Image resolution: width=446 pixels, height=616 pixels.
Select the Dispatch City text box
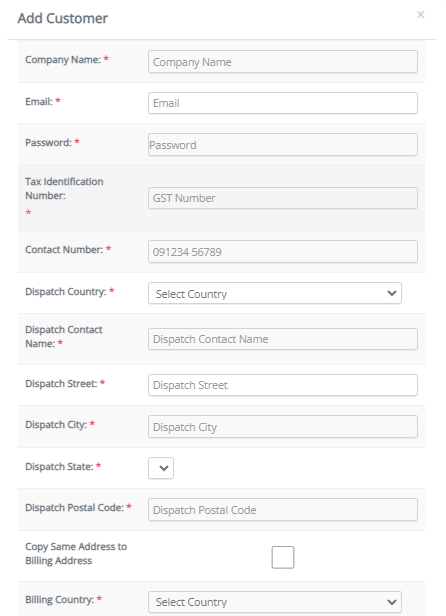tap(283, 427)
